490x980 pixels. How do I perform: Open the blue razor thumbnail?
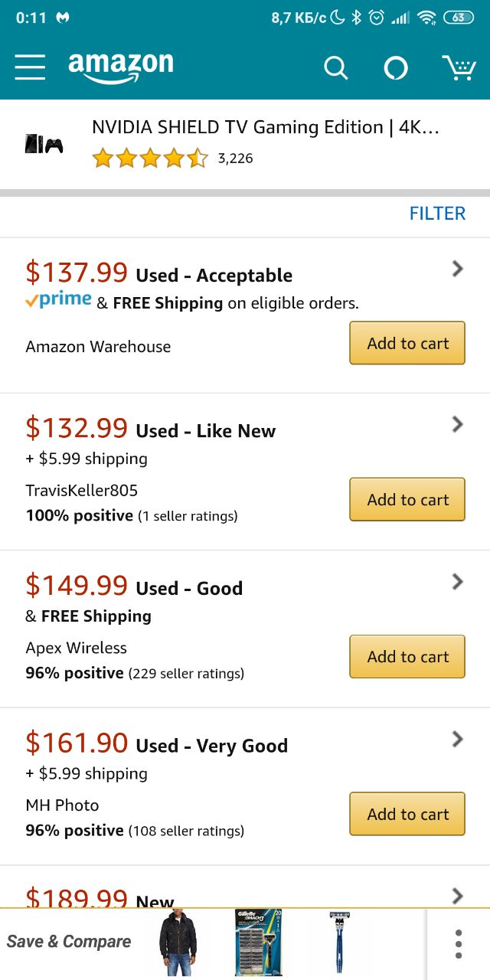338,942
